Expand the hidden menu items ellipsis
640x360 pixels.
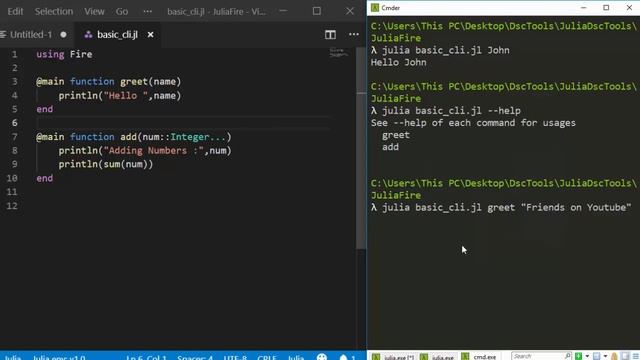147,11
